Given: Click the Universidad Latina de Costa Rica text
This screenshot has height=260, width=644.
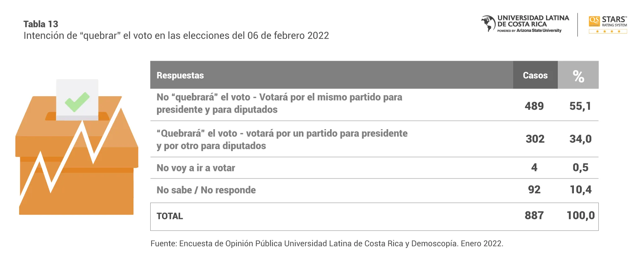Looking at the screenshot, I should pos(533,21).
